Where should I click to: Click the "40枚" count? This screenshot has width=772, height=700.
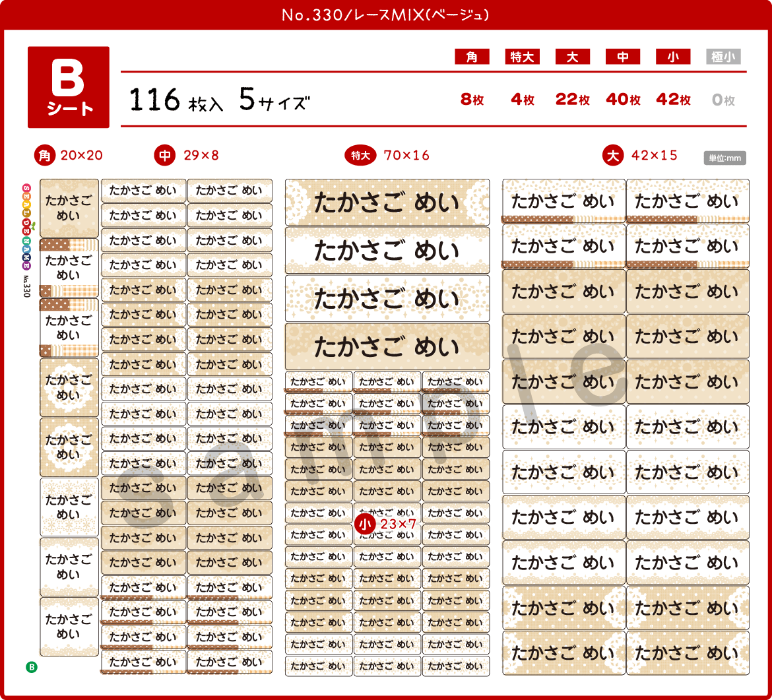tap(624, 100)
